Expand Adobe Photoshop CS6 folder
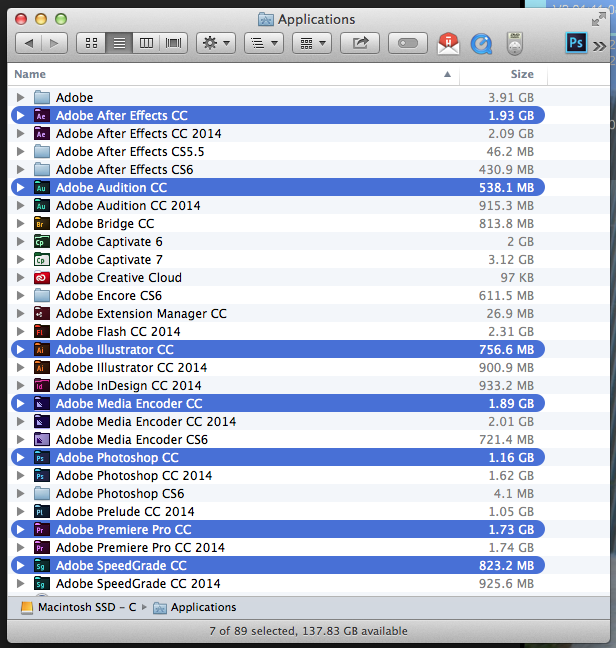This screenshot has height=648, width=616. pos(20,493)
